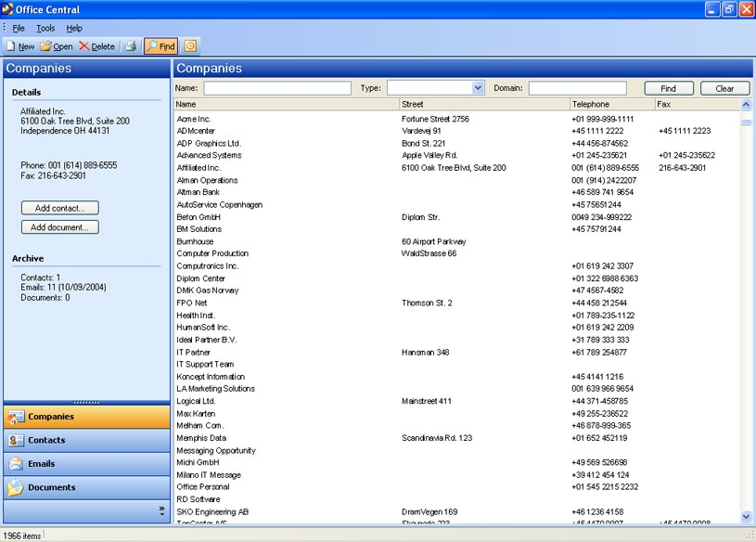Viewport: 756px width, 542px height.
Task: Open the Tools menu
Action: [45, 28]
